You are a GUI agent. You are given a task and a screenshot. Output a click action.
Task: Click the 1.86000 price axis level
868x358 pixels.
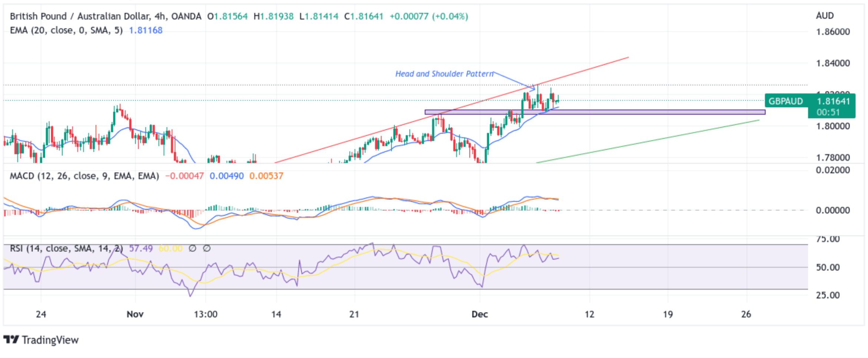pos(833,32)
